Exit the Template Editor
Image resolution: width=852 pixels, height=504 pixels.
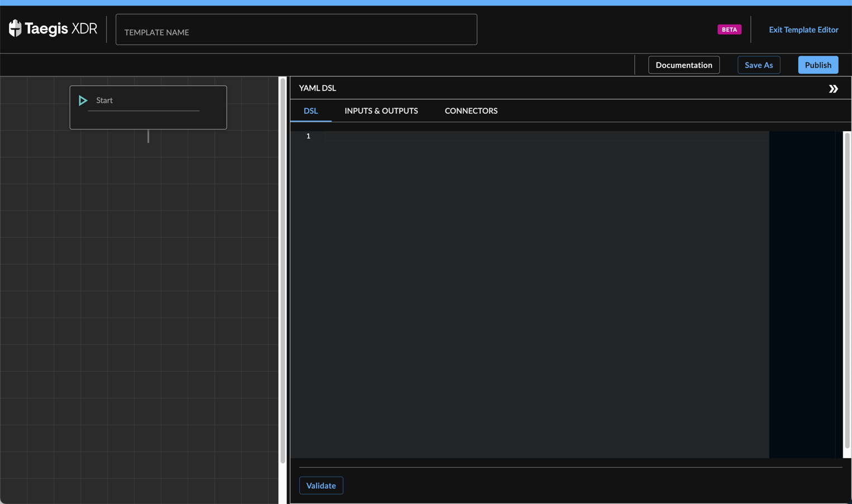point(803,30)
